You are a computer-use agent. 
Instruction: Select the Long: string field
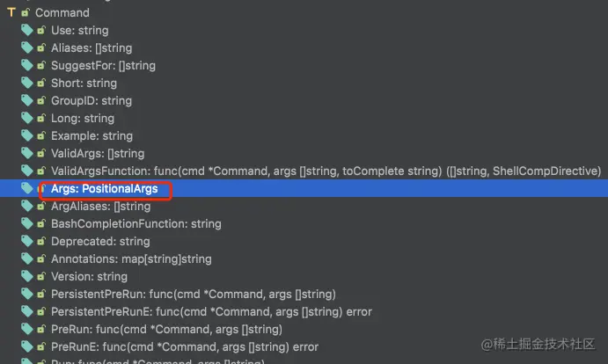tap(82, 118)
